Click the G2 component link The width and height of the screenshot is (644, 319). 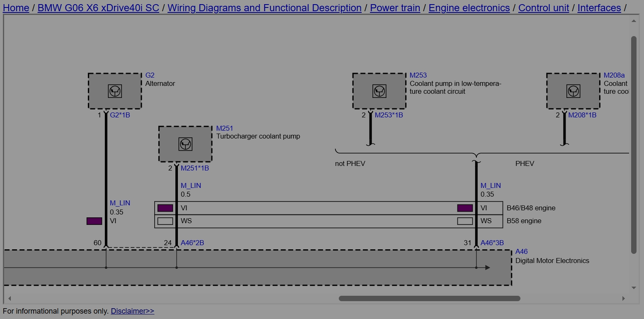[150, 75]
